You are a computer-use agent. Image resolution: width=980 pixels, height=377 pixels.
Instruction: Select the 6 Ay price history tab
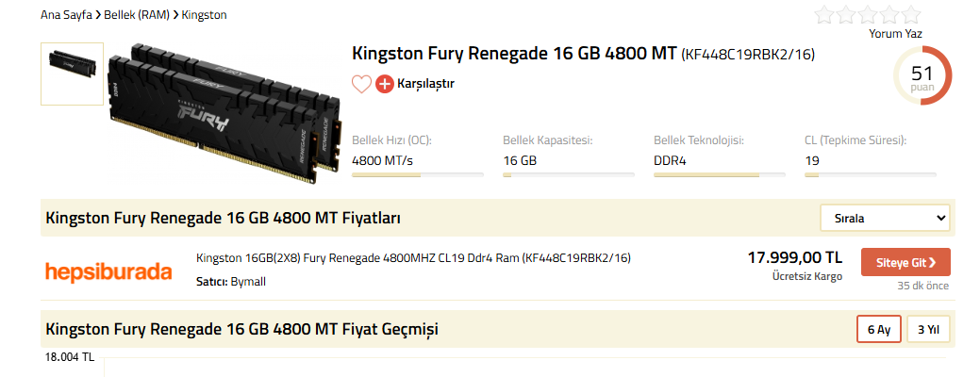[878, 330]
